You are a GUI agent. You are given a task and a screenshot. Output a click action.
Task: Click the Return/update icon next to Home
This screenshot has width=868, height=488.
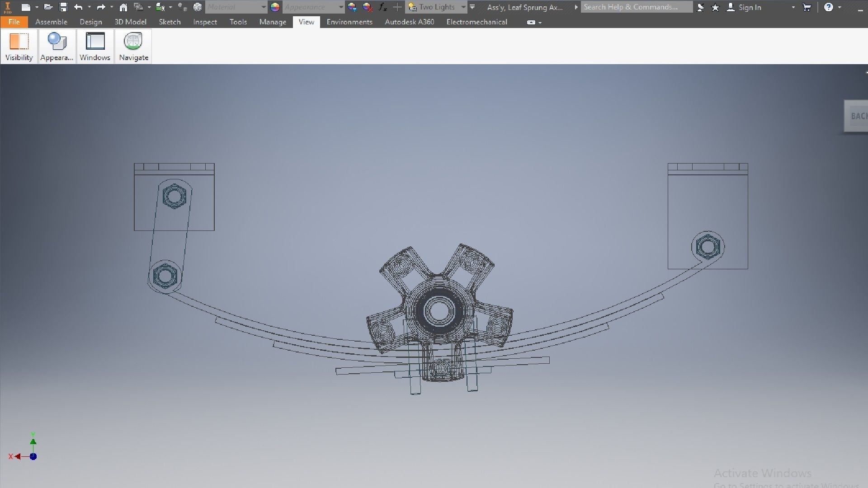click(x=138, y=7)
